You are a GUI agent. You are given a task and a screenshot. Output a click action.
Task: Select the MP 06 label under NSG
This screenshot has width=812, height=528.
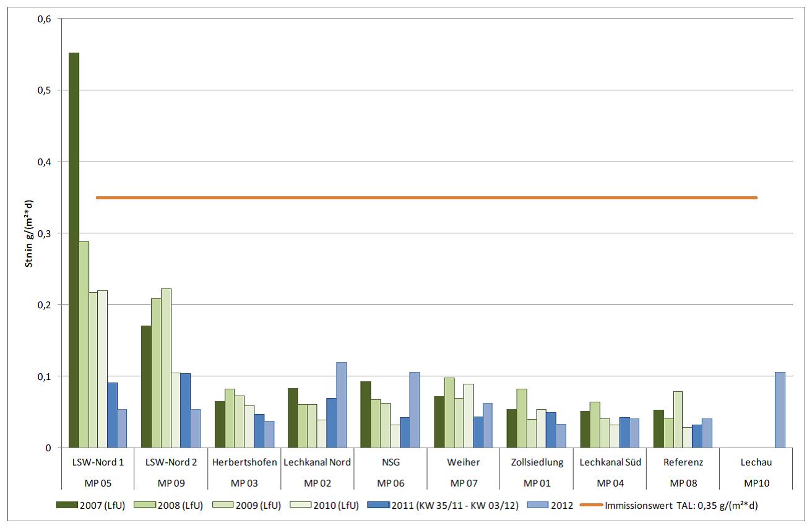click(391, 482)
